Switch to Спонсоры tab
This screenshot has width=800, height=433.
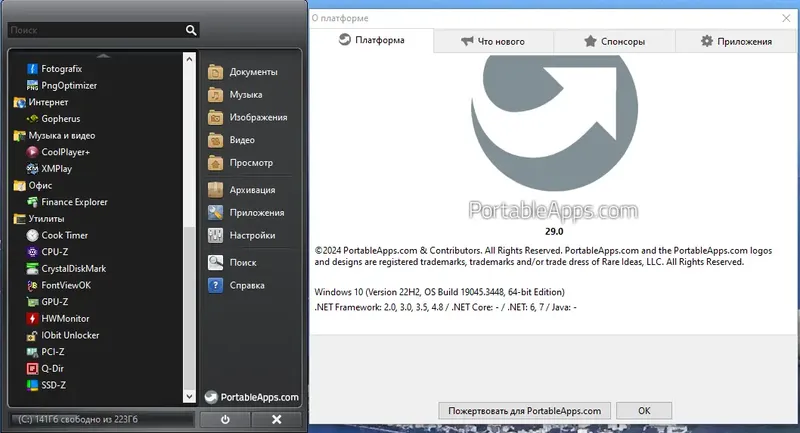pyautogui.click(x=614, y=41)
